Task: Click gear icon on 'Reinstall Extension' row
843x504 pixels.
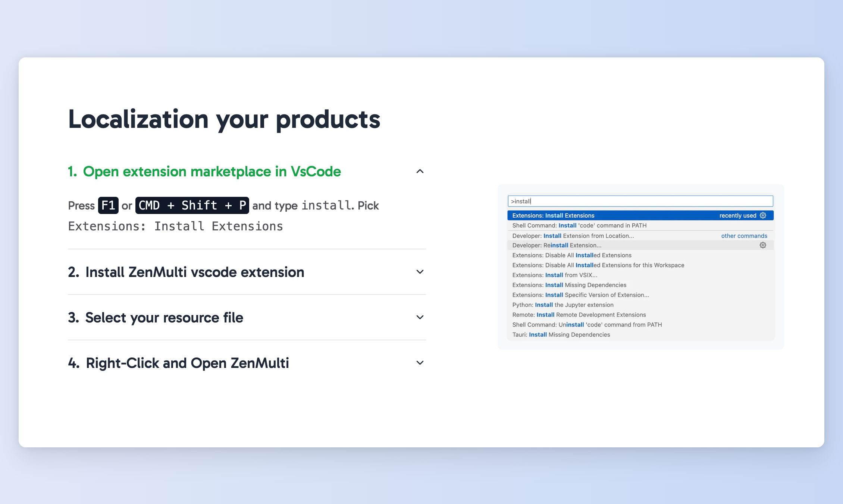Action: pos(763,245)
